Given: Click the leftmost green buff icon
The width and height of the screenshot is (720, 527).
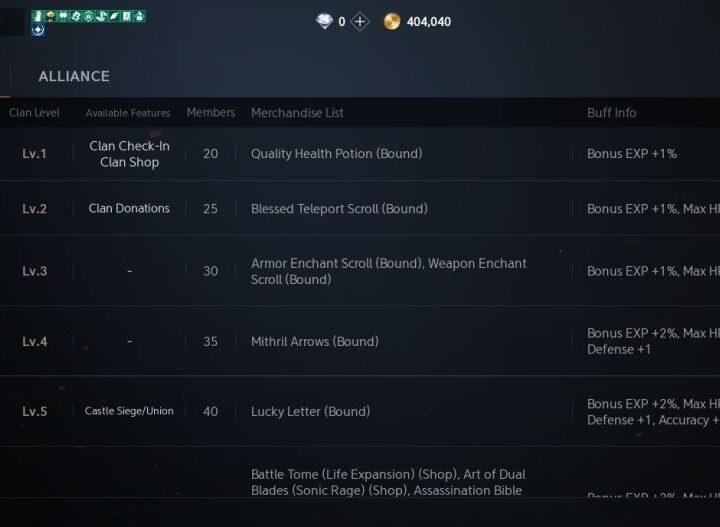Looking at the screenshot, I should tap(37, 16).
